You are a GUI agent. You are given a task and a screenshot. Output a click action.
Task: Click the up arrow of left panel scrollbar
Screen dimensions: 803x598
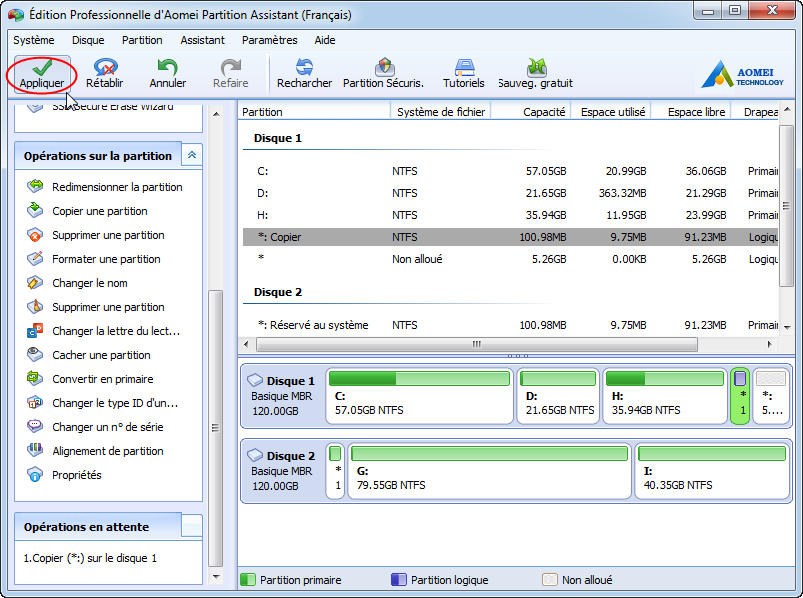pyautogui.click(x=216, y=114)
